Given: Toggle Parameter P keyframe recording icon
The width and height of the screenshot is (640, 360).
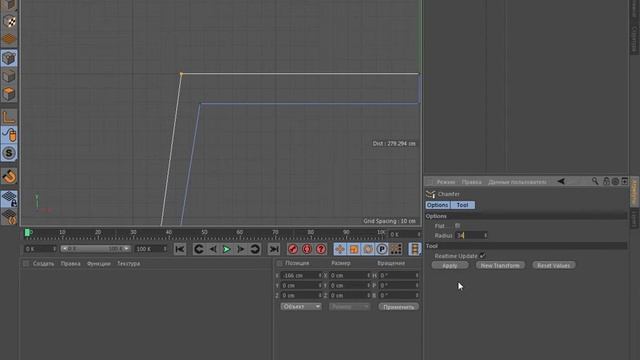Looking at the screenshot, I should coord(382,249).
